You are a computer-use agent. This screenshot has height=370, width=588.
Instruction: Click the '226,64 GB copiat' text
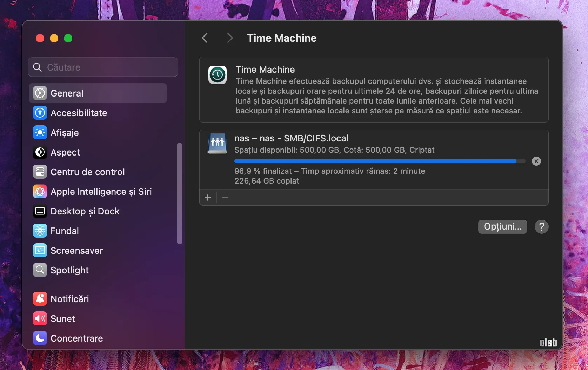click(267, 181)
